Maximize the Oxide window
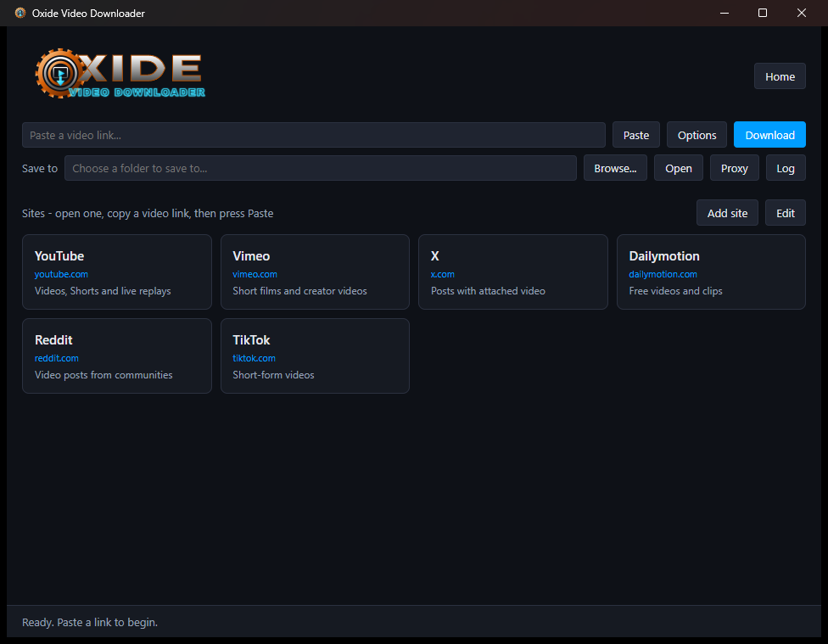The image size is (828, 644). pos(763,13)
